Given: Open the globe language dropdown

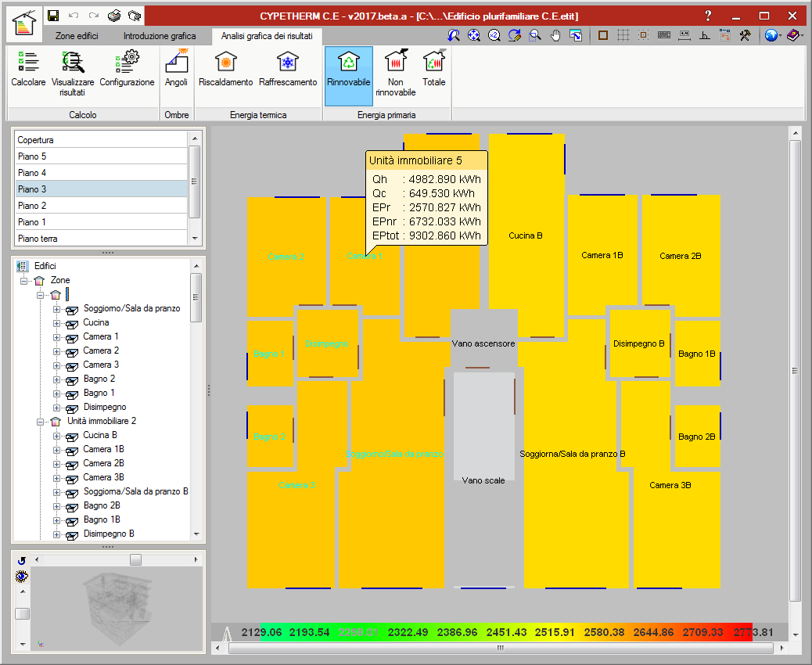Looking at the screenshot, I should [773, 35].
